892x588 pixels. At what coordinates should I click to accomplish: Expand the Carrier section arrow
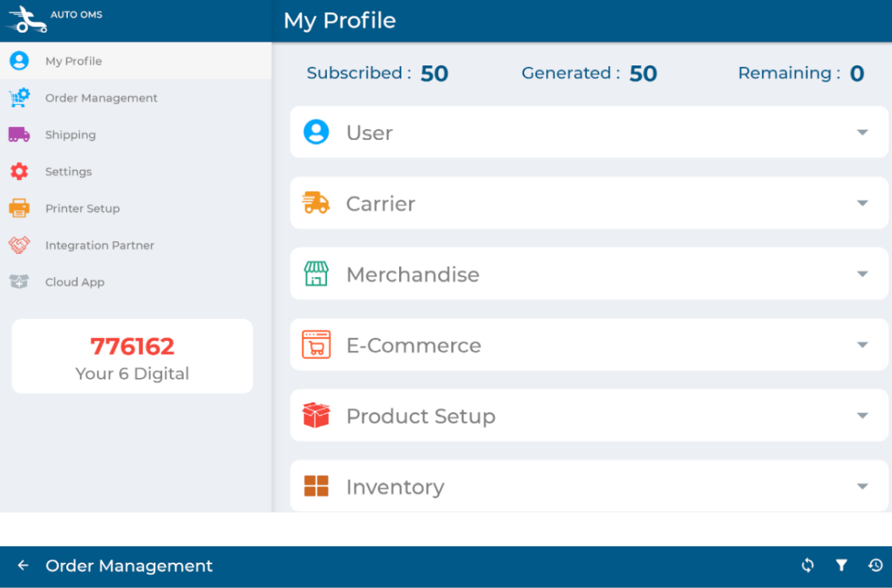coord(863,203)
